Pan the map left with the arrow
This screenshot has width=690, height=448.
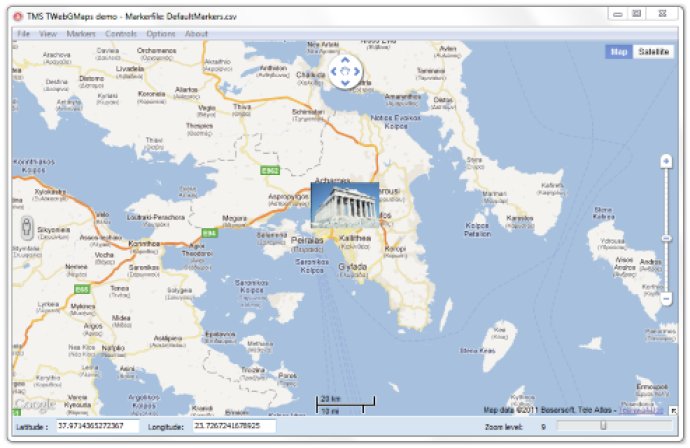[334, 71]
